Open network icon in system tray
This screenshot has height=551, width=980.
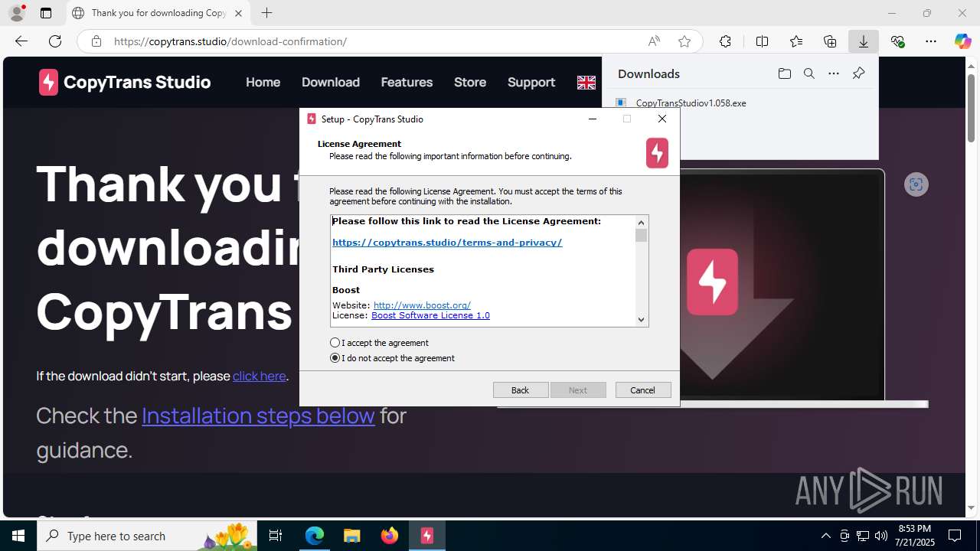(863, 536)
